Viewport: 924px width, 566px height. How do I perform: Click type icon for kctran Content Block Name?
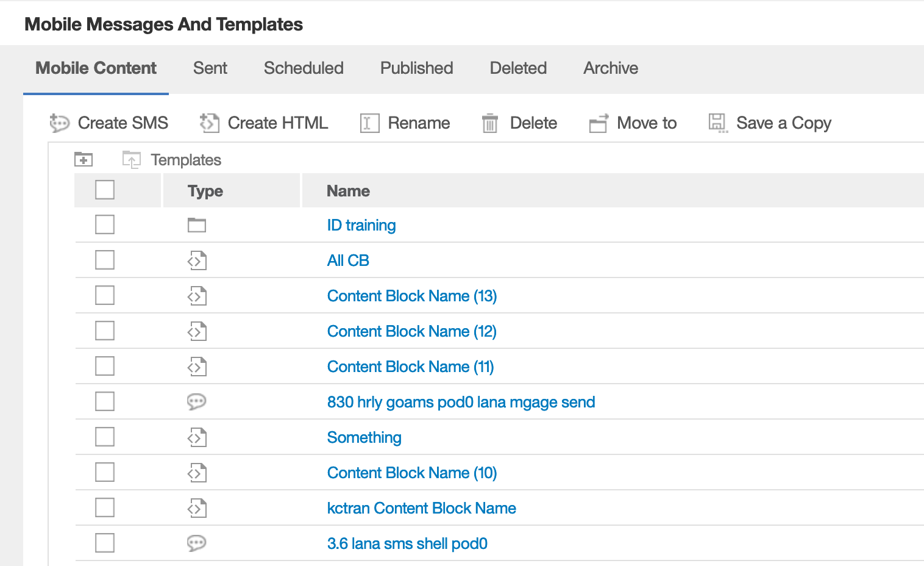click(197, 509)
